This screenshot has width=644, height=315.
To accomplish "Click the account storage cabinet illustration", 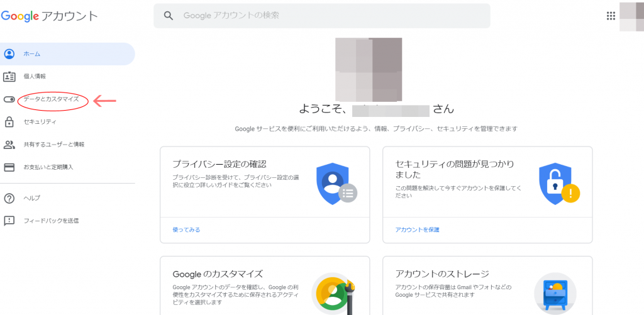I will [x=555, y=293].
